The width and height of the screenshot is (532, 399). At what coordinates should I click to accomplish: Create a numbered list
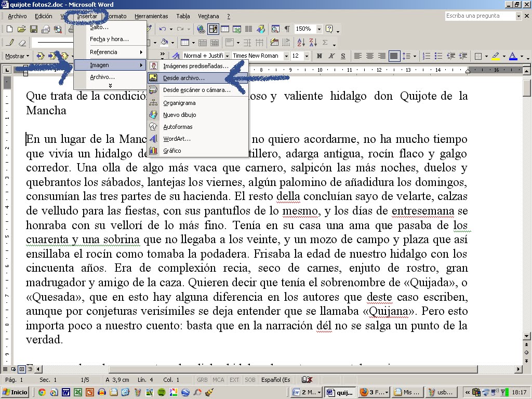click(427, 56)
